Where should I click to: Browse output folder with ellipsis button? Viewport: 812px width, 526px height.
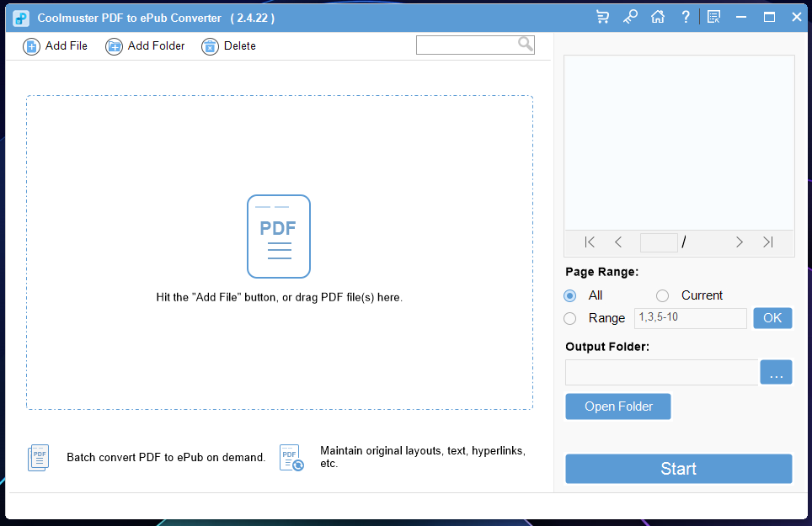776,372
